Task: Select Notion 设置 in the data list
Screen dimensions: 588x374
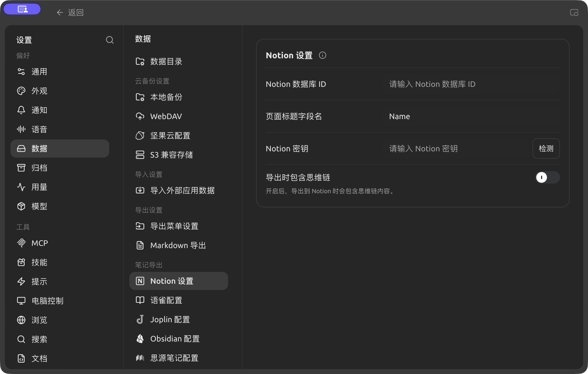Action: click(x=179, y=281)
